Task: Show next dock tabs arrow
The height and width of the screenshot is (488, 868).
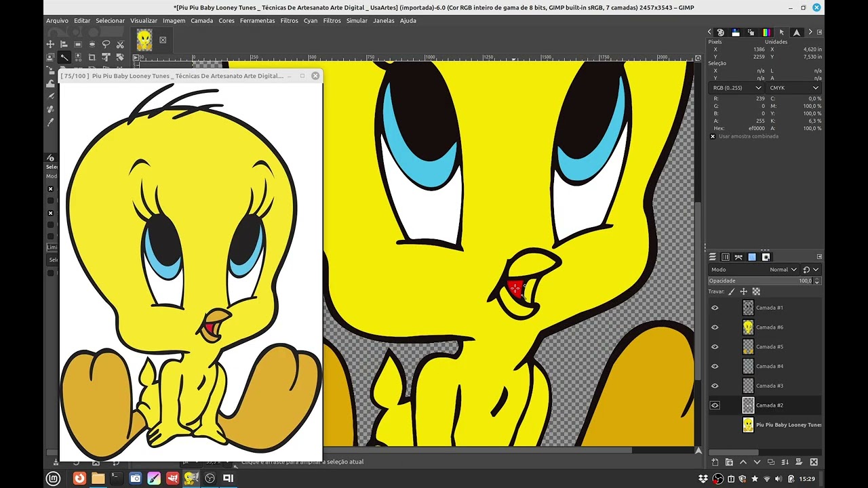Action: (810, 32)
